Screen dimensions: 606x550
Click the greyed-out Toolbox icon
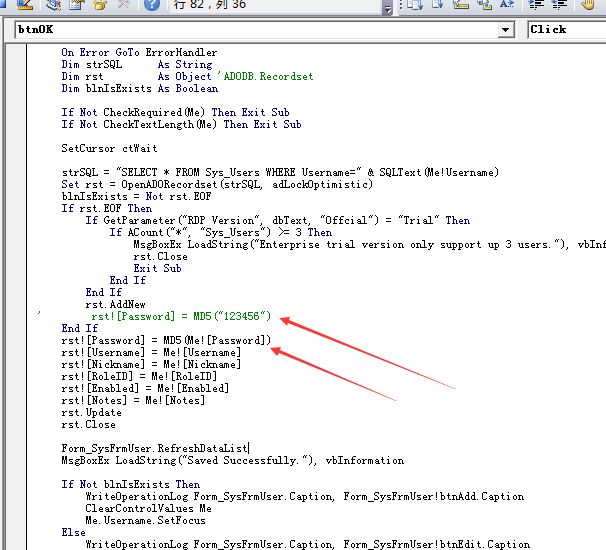point(123,4)
